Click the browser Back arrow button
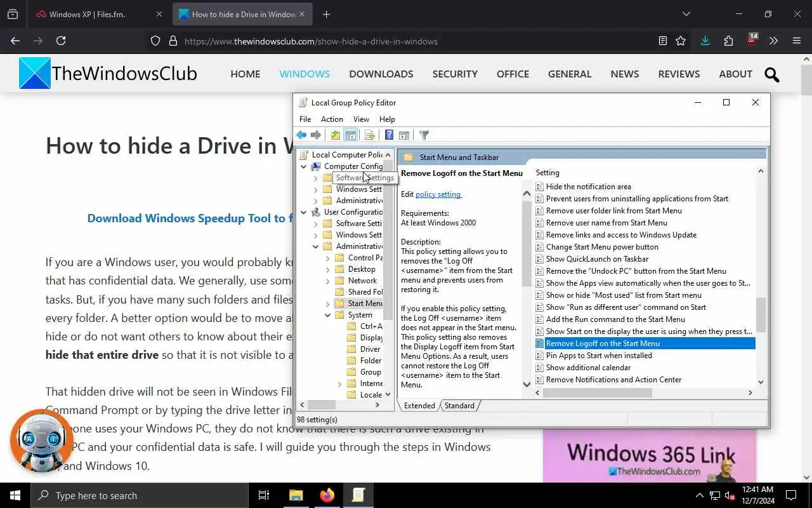Screen dimensions: 812x508 point(15,41)
